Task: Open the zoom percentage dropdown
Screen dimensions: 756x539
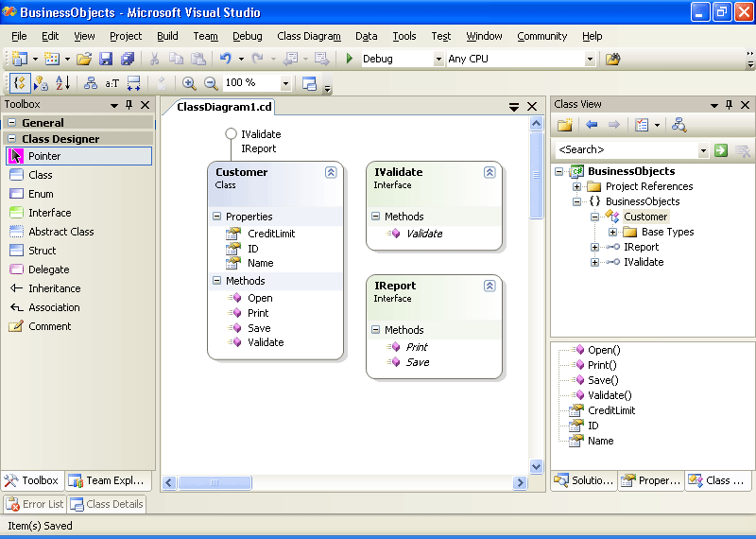Action: coord(285,83)
